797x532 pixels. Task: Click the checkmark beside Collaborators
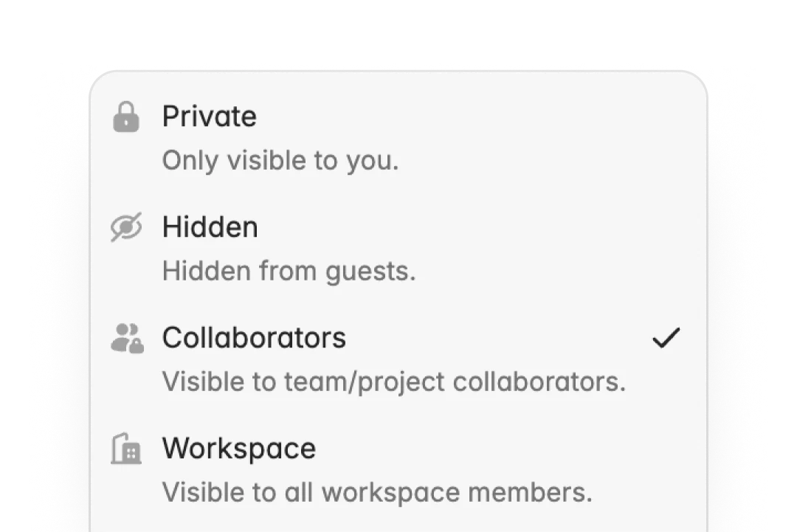click(x=666, y=338)
